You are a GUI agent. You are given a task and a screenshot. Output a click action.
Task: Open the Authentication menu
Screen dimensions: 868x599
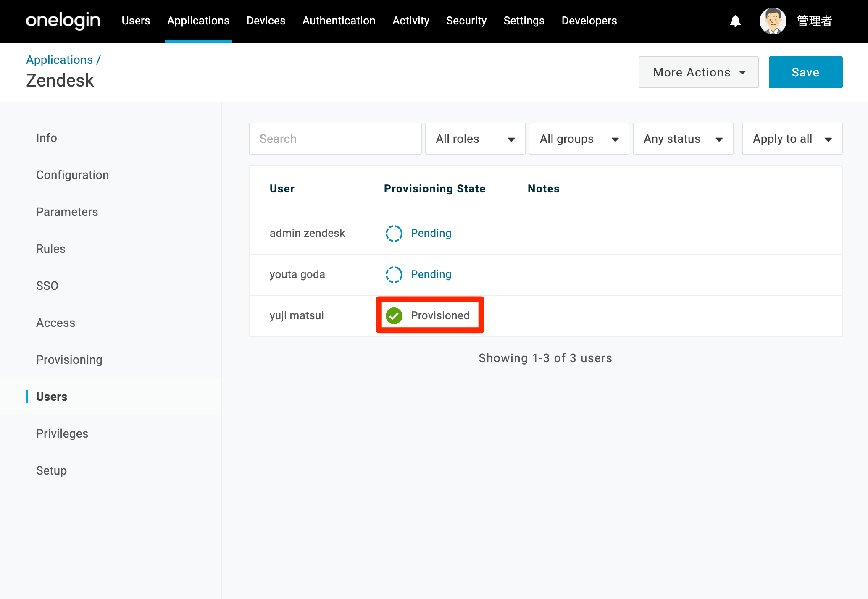click(339, 21)
